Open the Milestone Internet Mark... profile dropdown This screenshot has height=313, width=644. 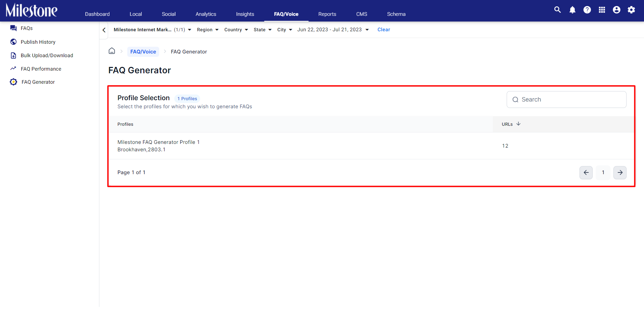[x=152, y=30]
